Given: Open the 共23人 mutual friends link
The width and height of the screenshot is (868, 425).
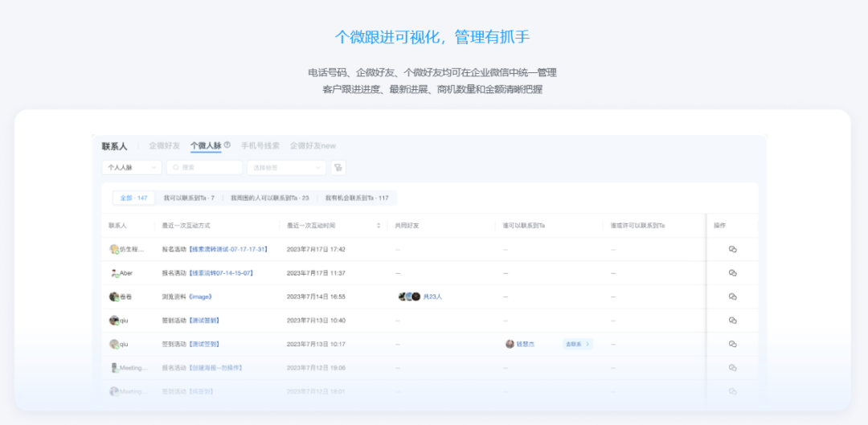Looking at the screenshot, I should [x=432, y=296].
